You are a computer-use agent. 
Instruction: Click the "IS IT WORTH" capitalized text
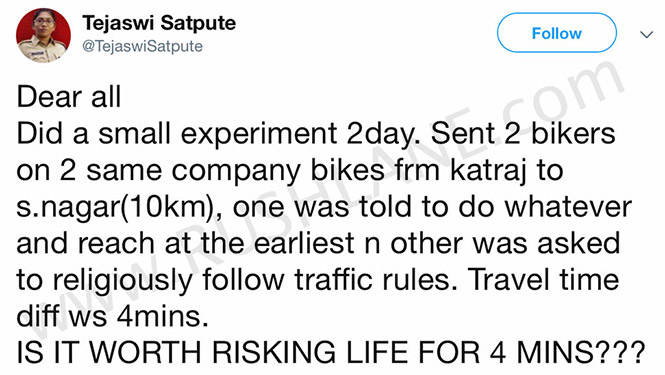click(x=109, y=353)
